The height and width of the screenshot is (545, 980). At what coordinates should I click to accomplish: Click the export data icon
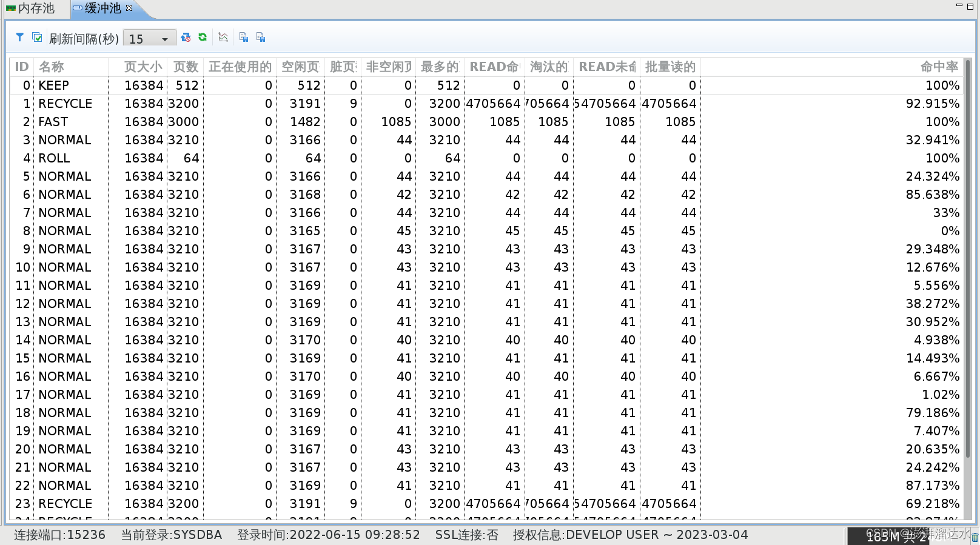(x=261, y=38)
